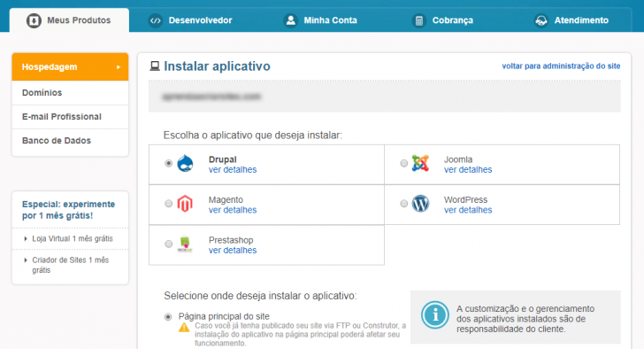The width and height of the screenshot is (644, 349).
Task: Click the Joomla logo icon
Action: [x=420, y=163]
